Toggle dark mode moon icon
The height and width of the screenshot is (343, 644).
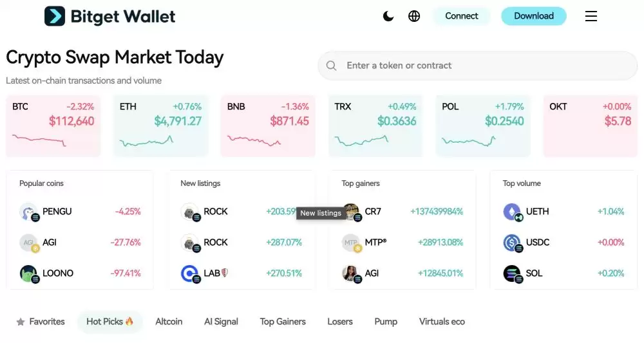coord(388,16)
